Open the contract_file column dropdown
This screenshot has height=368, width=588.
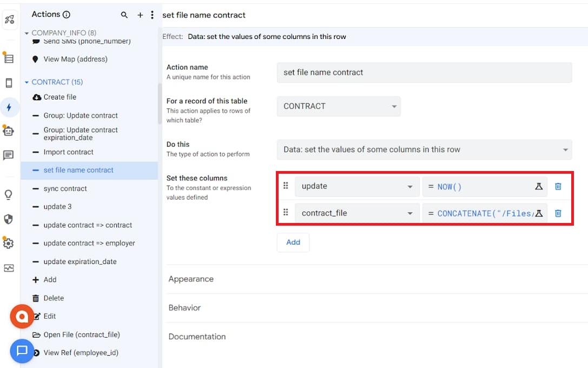coord(357,213)
